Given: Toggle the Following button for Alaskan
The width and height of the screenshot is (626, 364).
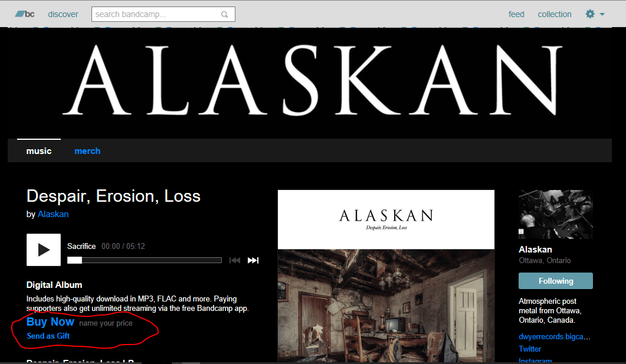Looking at the screenshot, I should coord(555,281).
